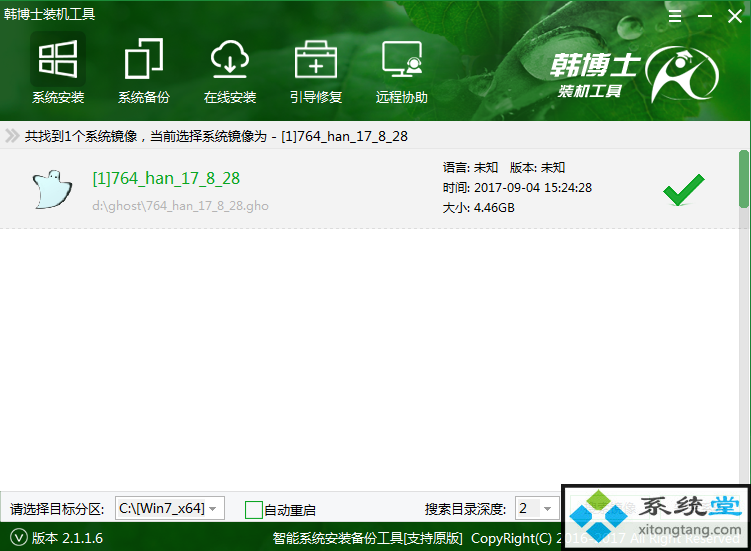This screenshot has height=551, width=751.
Task: Click the time value 2017-09-04 15:24:28
Action: [x=533, y=187]
